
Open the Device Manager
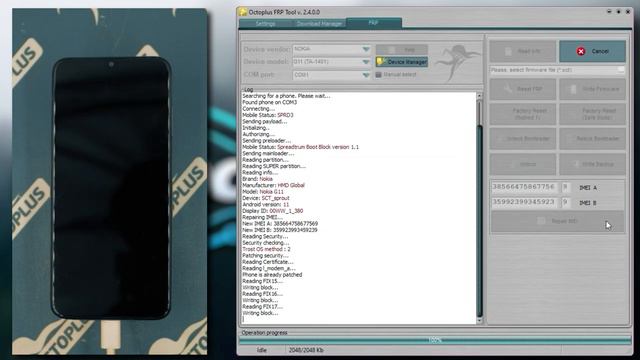[402, 62]
